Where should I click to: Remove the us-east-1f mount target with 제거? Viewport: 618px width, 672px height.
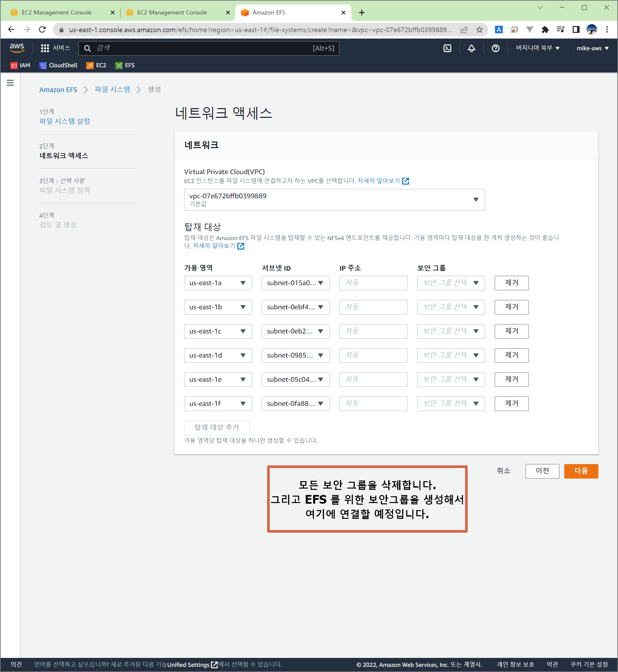click(x=511, y=404)
